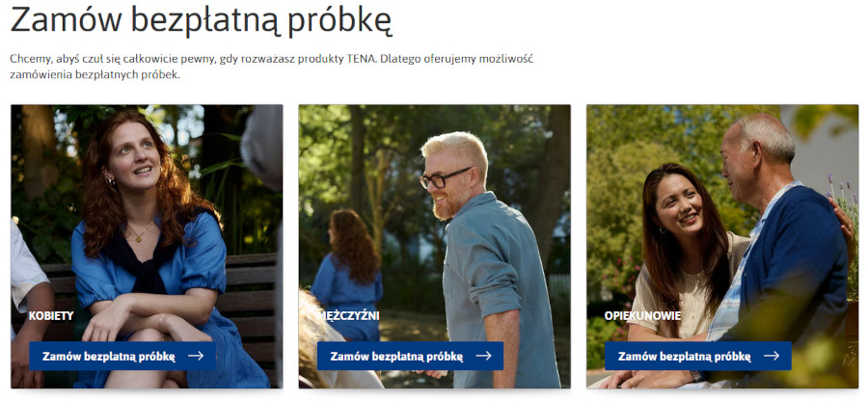
Task: Click the arrow icon in the Opiekunowie button
Action: tap(772, 357)
